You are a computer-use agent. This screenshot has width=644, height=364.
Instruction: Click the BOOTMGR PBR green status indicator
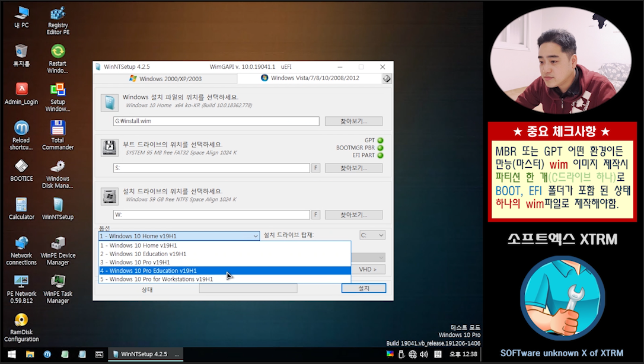(x=380, y=148)
